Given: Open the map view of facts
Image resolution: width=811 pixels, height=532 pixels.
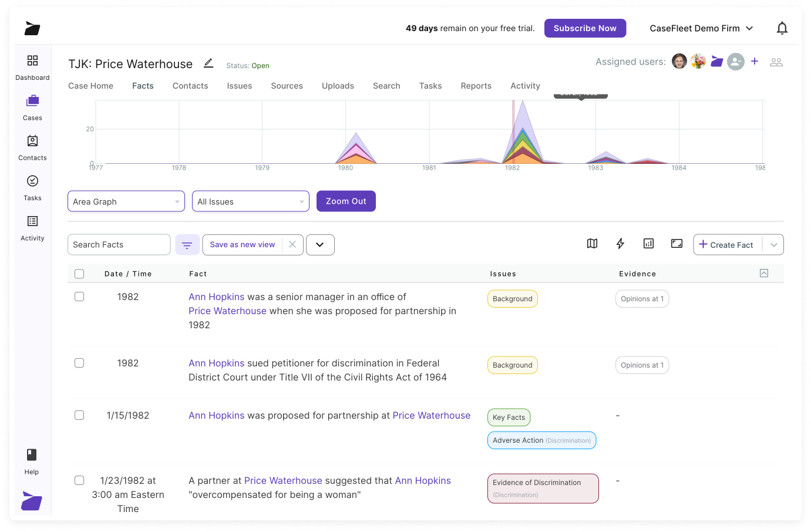Looking at the screenshot, I should [x=592, y=243].
